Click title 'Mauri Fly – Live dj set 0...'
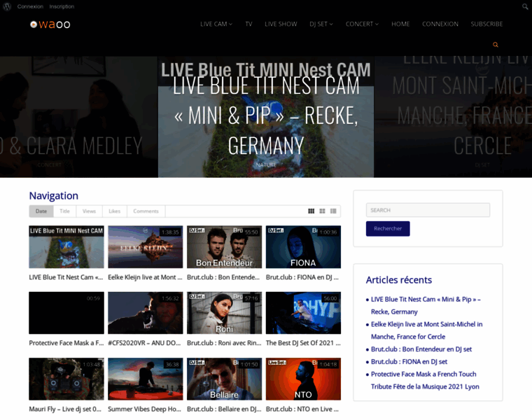This screenshot has width=532, height=420. (65, 409)
